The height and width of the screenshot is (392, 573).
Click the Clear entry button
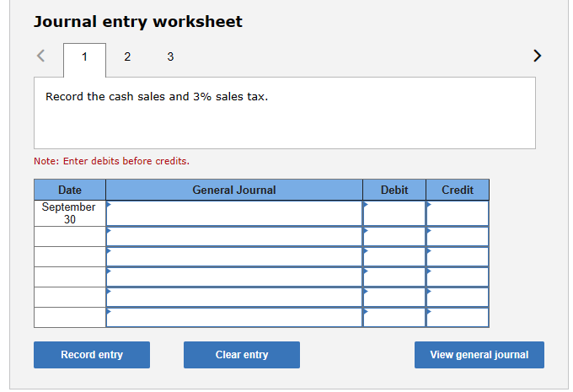click(x=242, y=355)
